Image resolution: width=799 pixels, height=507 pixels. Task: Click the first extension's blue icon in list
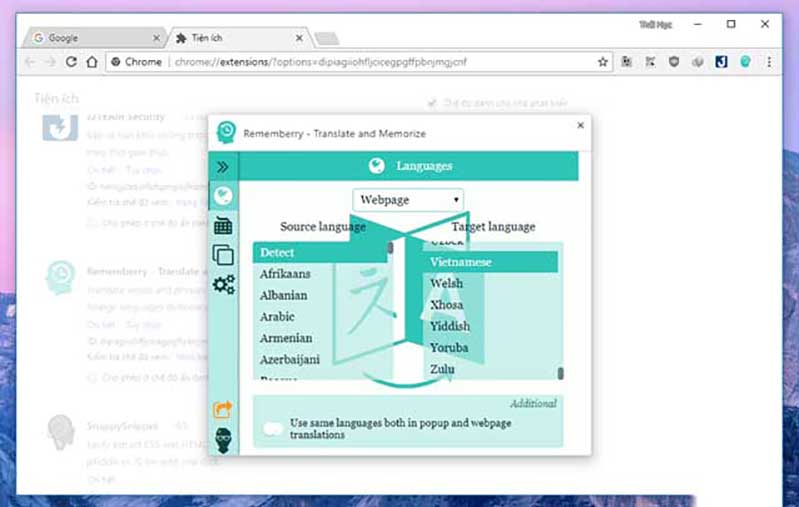[60, 127]
